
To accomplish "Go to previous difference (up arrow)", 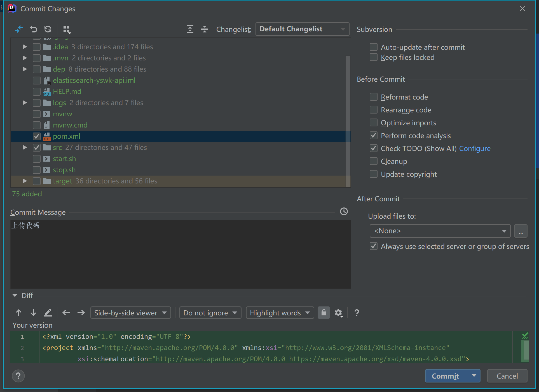I will [x=19, y=313].
